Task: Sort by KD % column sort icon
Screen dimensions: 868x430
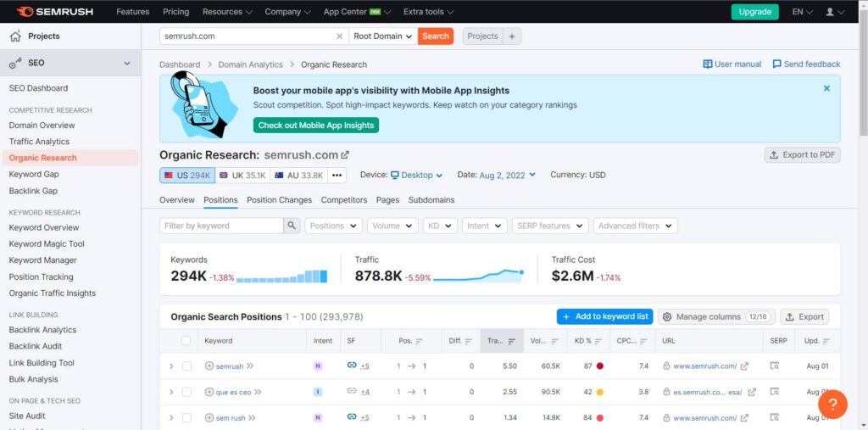Action: pyautogui.click(x=599, y=341)
